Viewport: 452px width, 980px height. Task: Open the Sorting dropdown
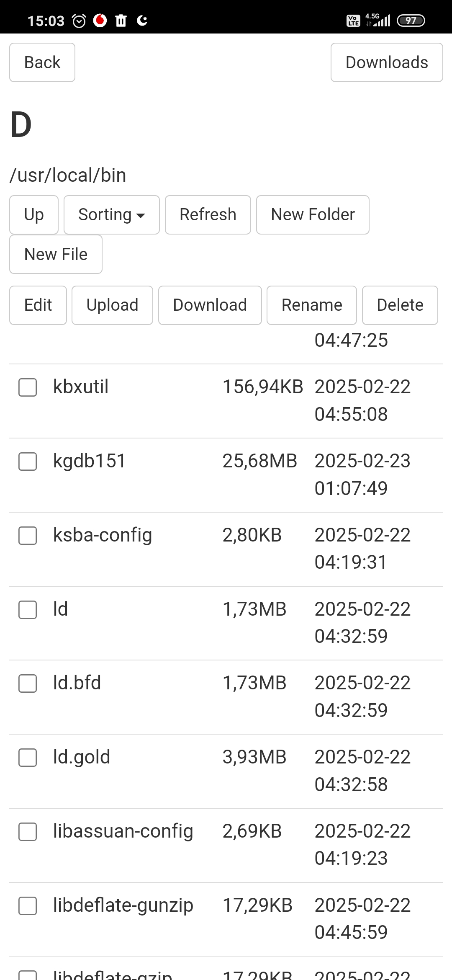point(111,215)
